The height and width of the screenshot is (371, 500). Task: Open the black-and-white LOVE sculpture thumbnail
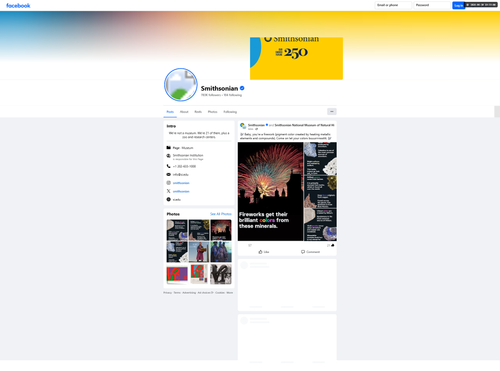click(x=221, y=274)
